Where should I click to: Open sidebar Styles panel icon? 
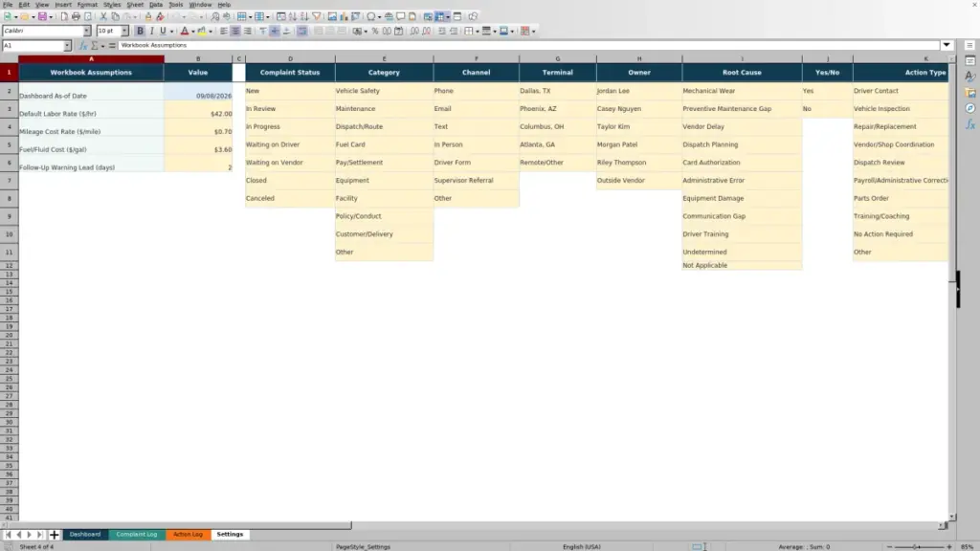[x=970, y=77]
